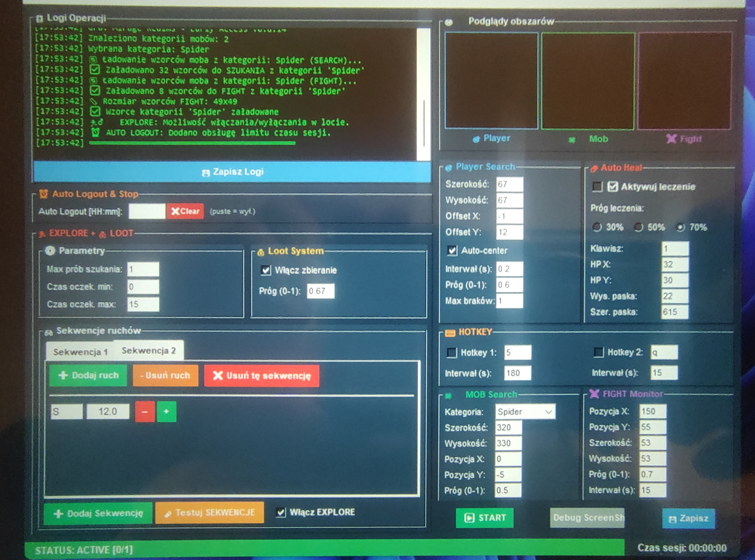Click the START play button
This screenshot has height=560, width=755.
coord(485,518)
